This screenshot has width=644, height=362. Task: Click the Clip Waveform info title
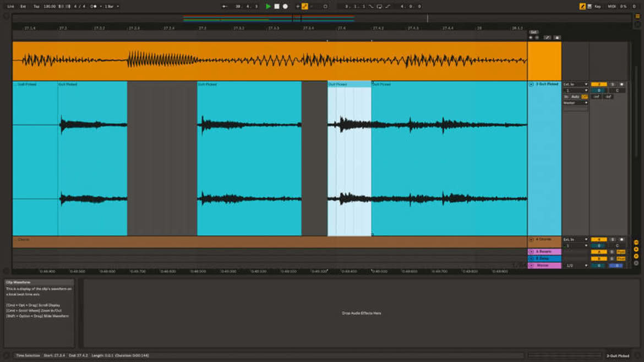[18, 283]
